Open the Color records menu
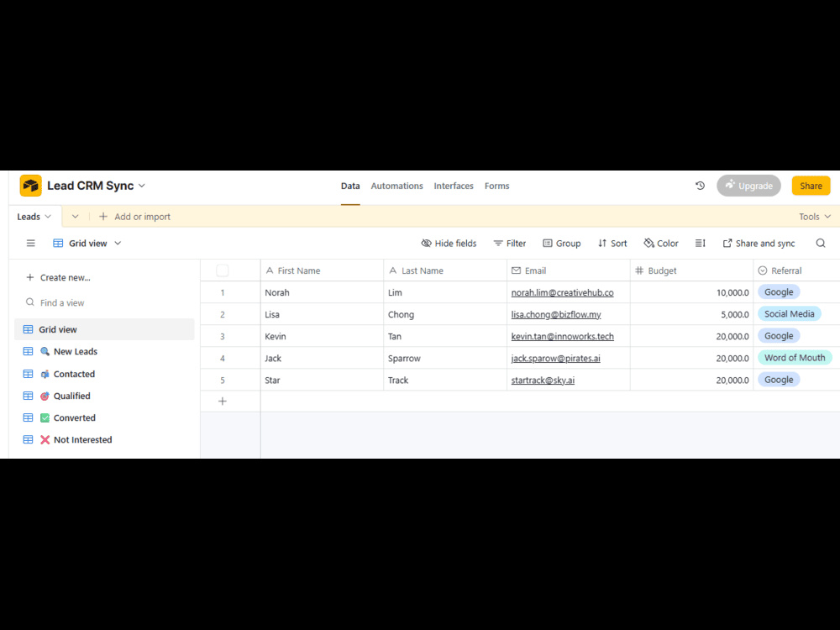This screenshot has height=630, width=840. [660, 244]
